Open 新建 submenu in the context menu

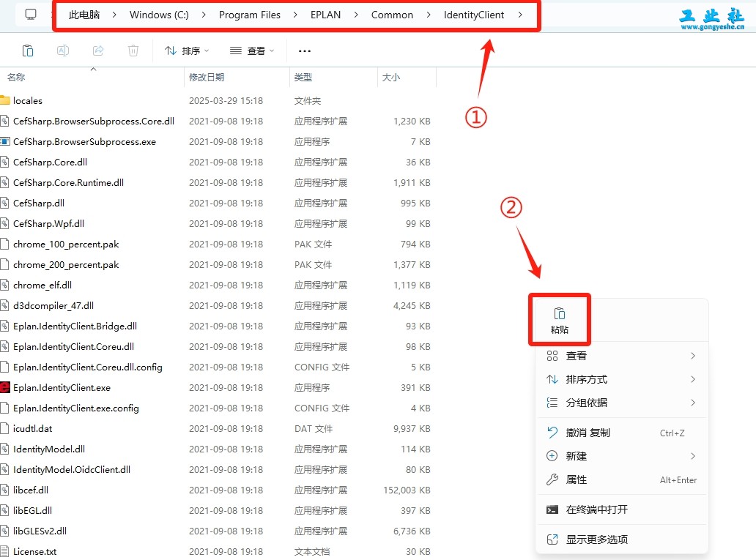(x=621, y=456)
